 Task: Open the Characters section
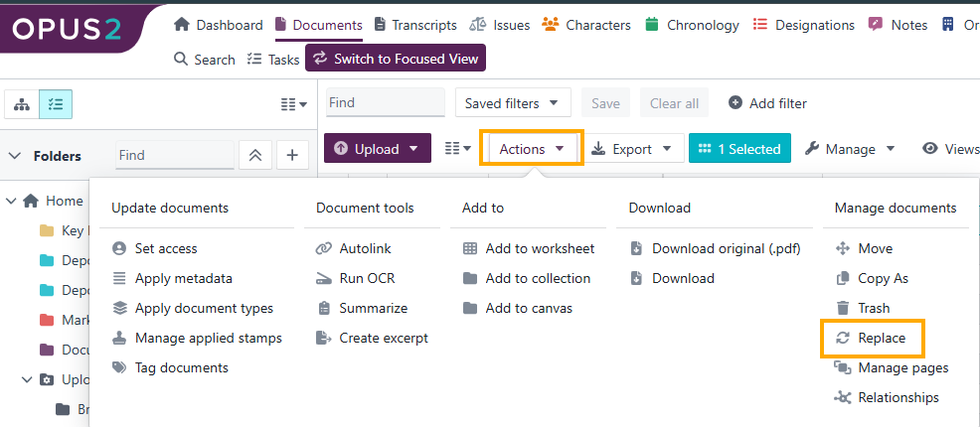pyautogui.click(x=586, y=25)
